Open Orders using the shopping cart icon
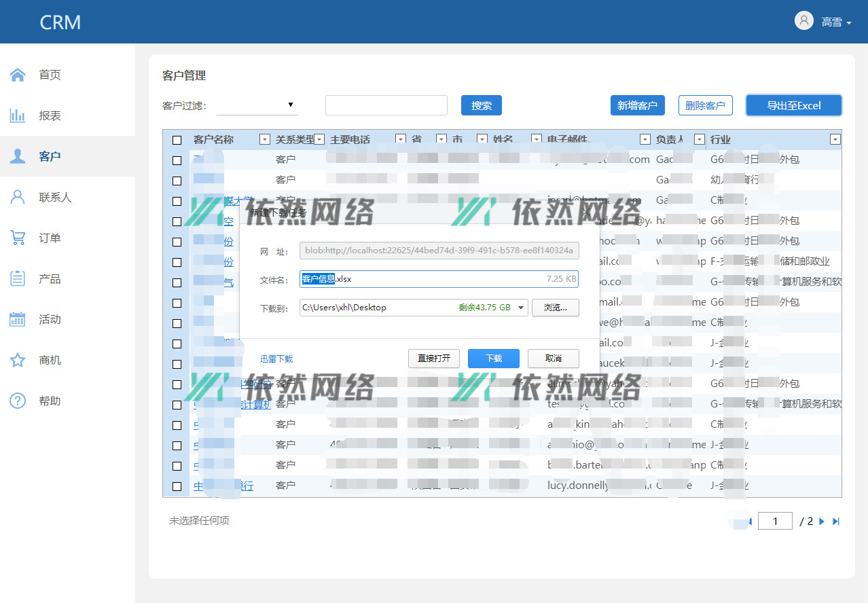Image resolution: width=868 pixels, height=603 pixels. [18, 238]
